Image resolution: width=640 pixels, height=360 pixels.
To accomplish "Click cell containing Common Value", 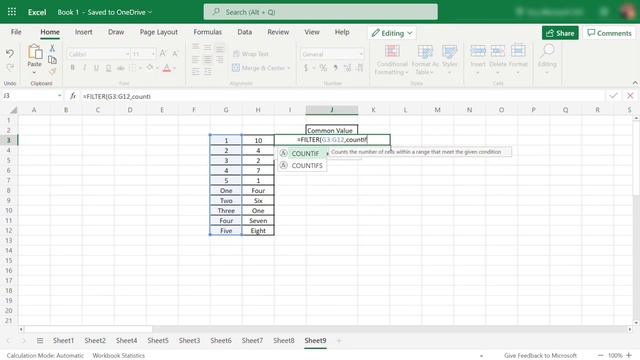I will click(331, 130).
